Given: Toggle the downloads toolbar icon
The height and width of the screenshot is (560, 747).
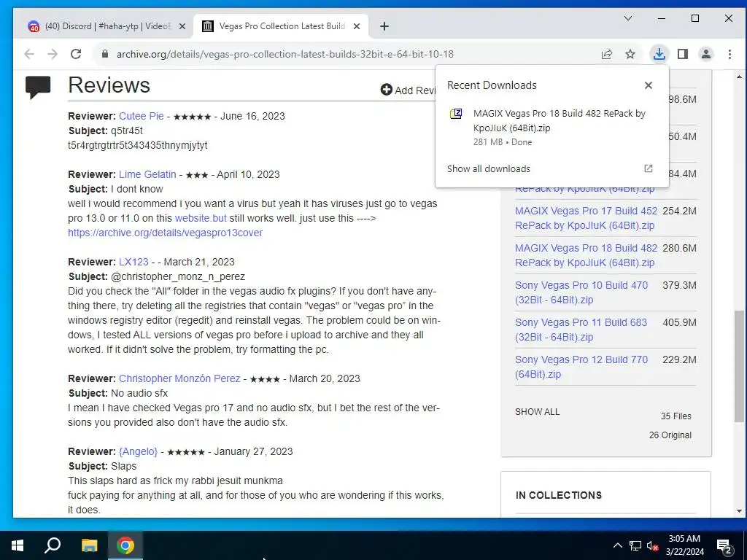Looking at the screenshot, I should (659, 54).
